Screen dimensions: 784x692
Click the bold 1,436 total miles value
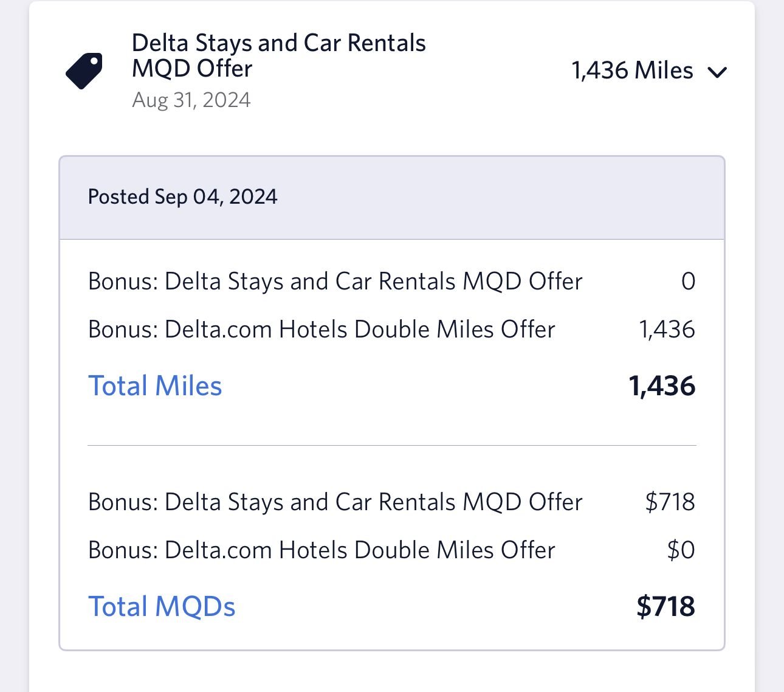662,386
